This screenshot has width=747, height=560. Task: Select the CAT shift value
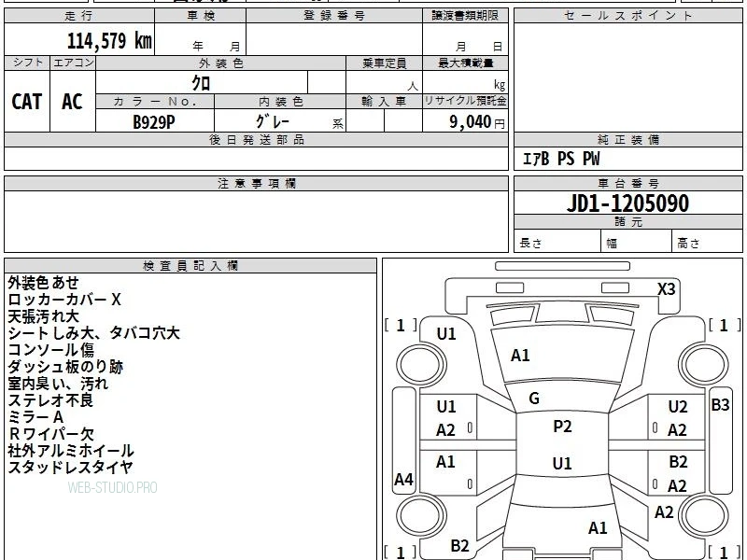pyautogui.click(x=27, y=102)
